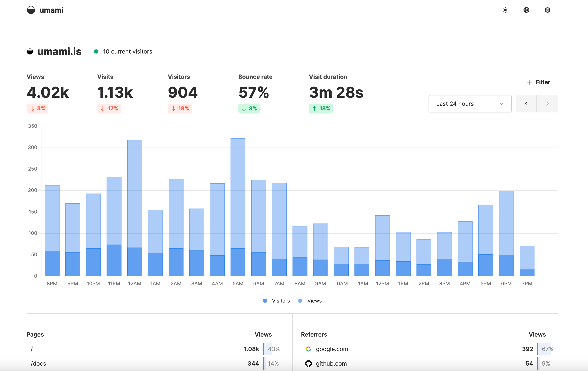Click the Visitors legend color dot
Screen dimensions: 588x371
pyautogui.click(x=265, y=301)
